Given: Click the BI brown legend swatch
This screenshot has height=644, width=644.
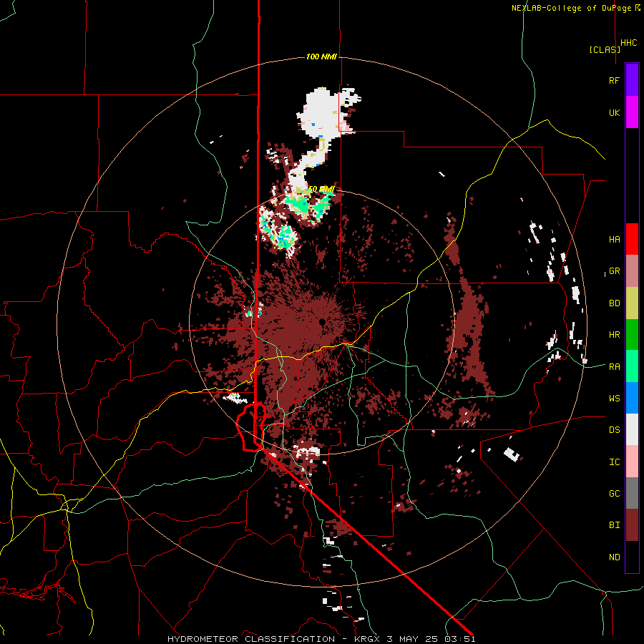Looking at the screenshot, I should (x=632, y=525).
